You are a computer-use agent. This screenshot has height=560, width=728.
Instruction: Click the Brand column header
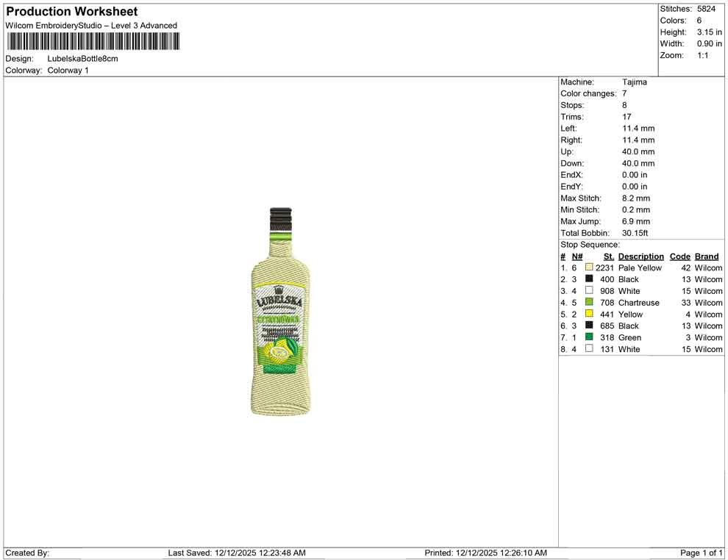click(706, 256)
